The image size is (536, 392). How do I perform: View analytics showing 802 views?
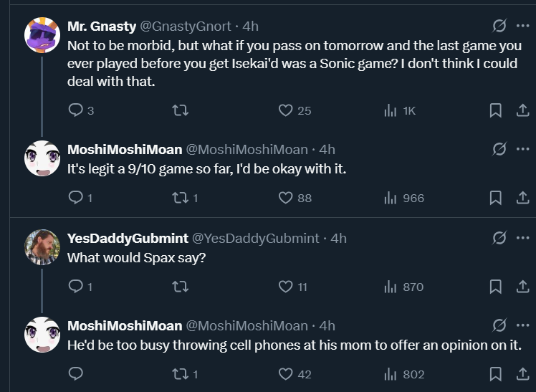click(391, 374)
